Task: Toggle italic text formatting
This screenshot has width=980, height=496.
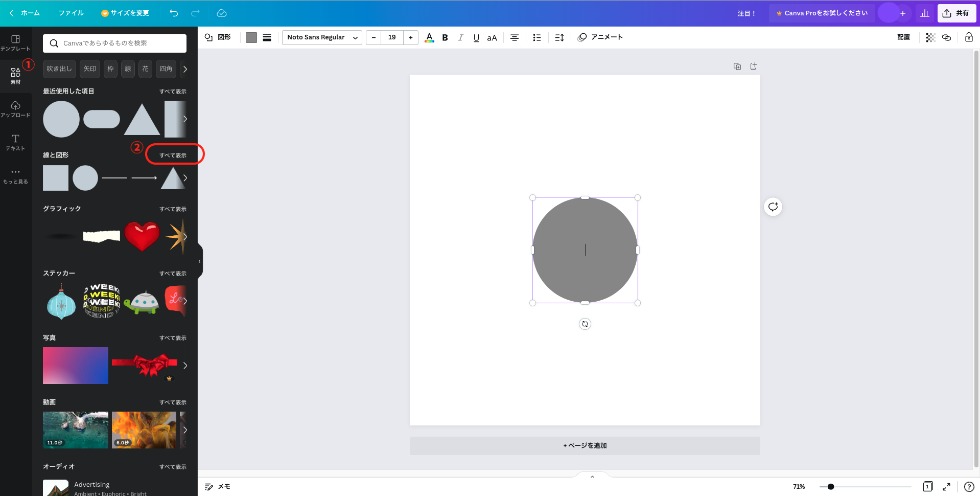Action: pyautogui.click(x=460, y=37)
